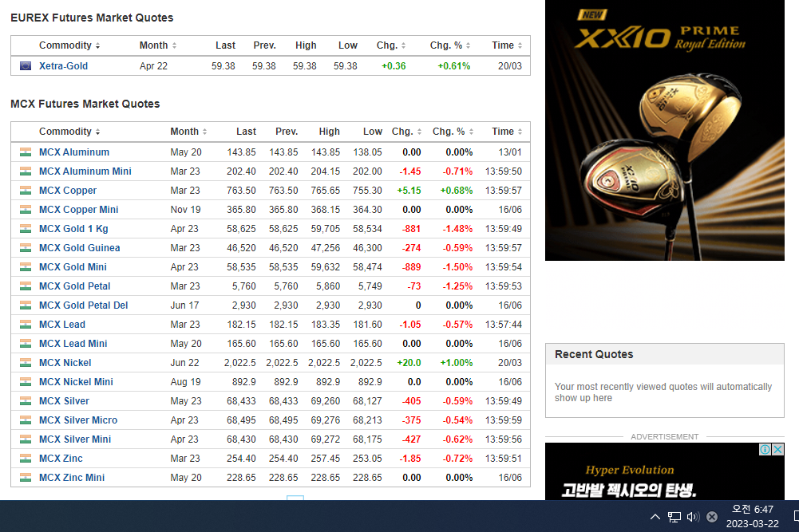Click the flag icon next to MCX Silver Micro
The width and height of the screenshot is (799, 532).
26,420
